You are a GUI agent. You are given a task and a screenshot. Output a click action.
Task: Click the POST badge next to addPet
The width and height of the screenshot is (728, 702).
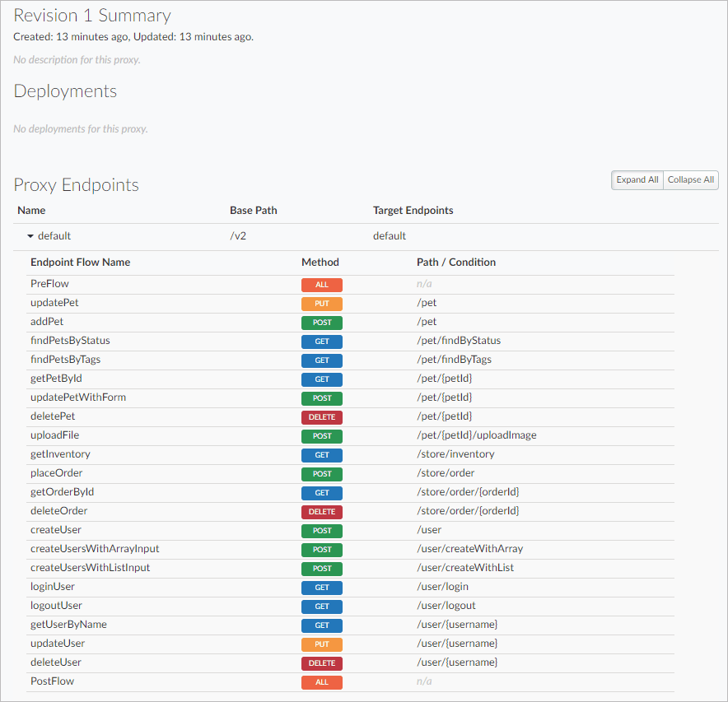pyautogui.click(x=322, y=322)
